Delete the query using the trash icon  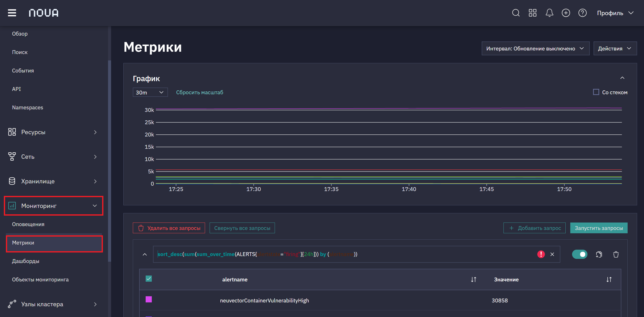coord(616,254)
